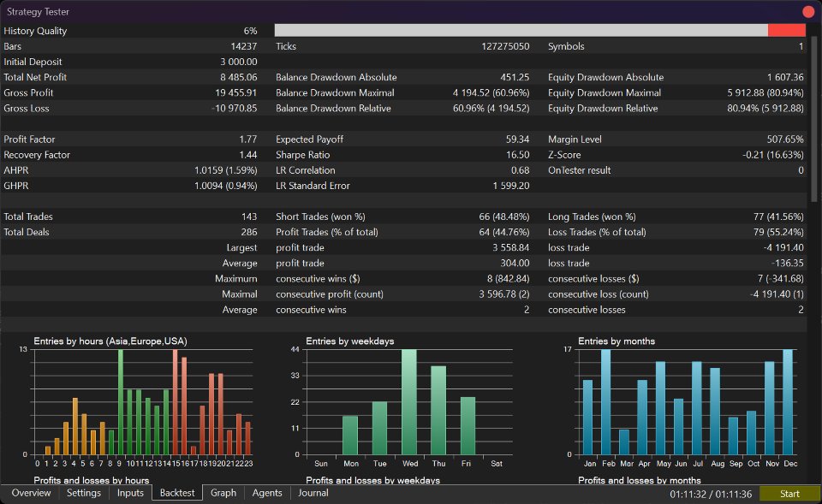The height and width of the screenshot is (504, 822).
Task: Click Total Deals value 286
Action: pos(249,232)
